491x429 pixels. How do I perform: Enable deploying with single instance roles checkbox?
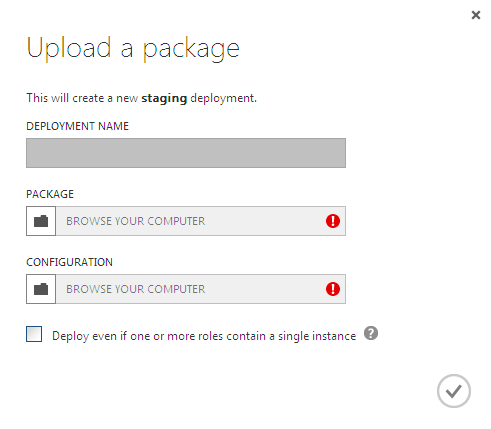[34, 334]
